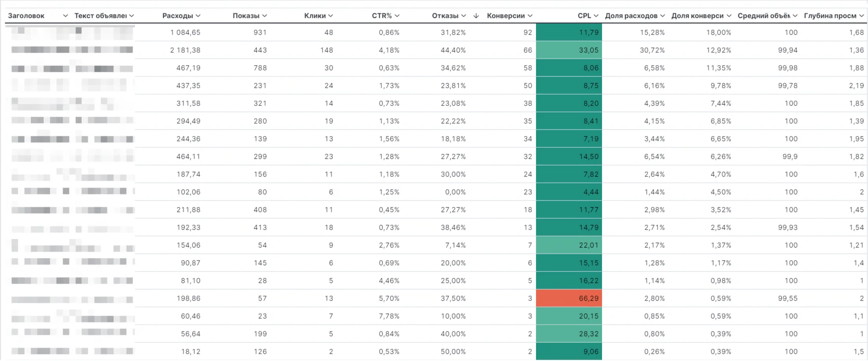Screen dimensions: 868x361
Task: Open the Клики column chevron
Action: coord(331,16)
